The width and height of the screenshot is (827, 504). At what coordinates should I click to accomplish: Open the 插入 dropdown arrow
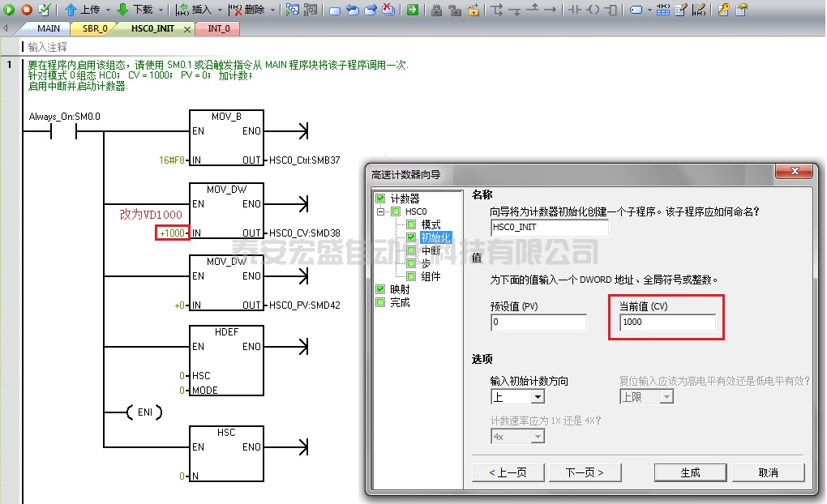coord(219,11)
